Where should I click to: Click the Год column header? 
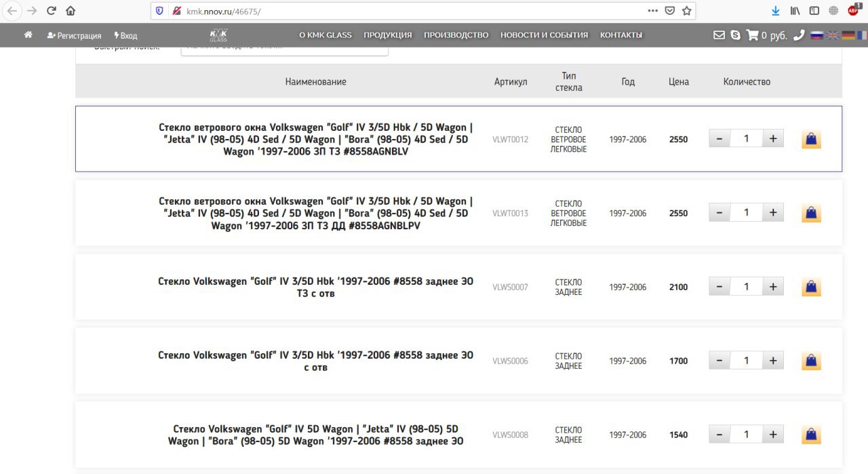tap(629, 81)
